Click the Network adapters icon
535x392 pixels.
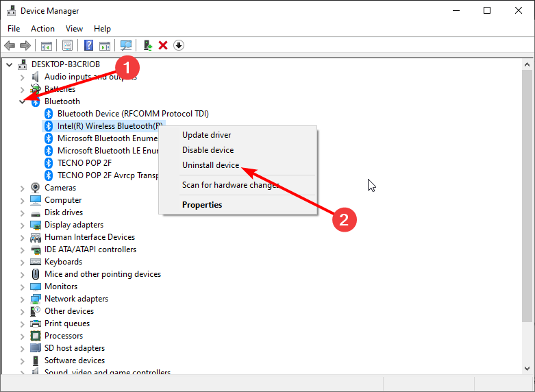point(36,299)
